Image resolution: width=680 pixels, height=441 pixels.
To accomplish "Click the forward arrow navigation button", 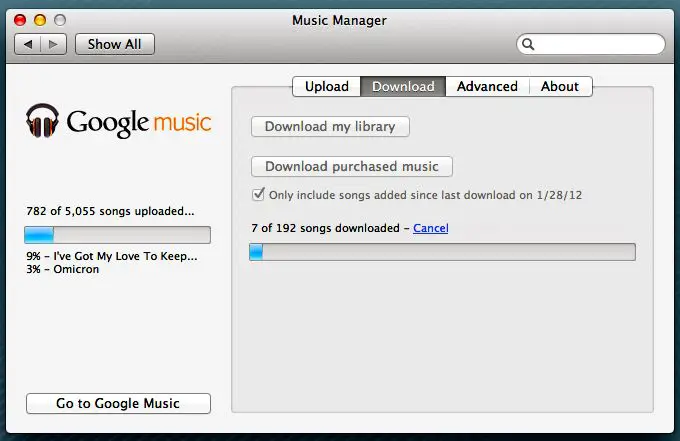I will pos(53,44).
